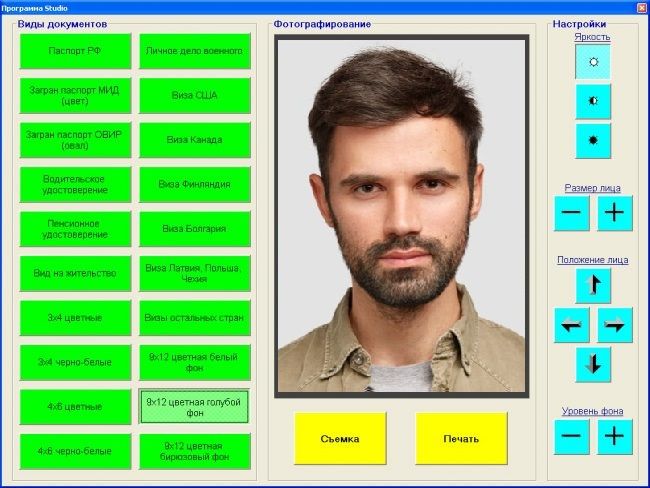This screenshot has width=650, height=488.
Task: Increase face size with the plus button
Action: pos(615,212)
